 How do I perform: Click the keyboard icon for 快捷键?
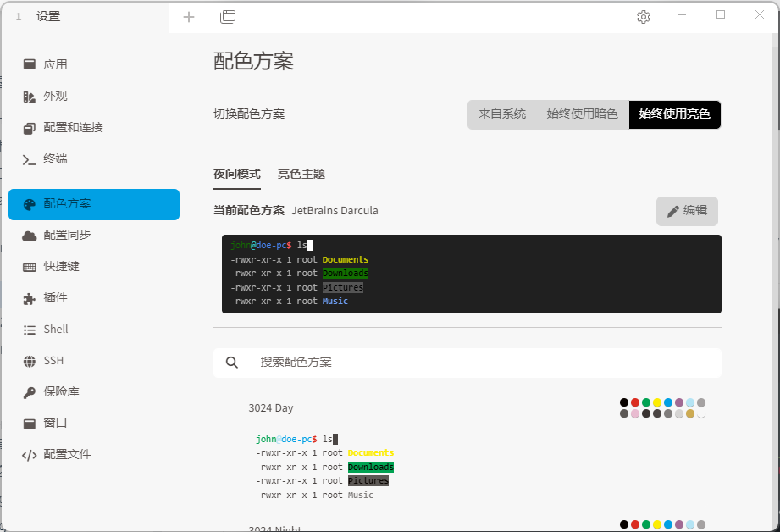coord(30,267)
